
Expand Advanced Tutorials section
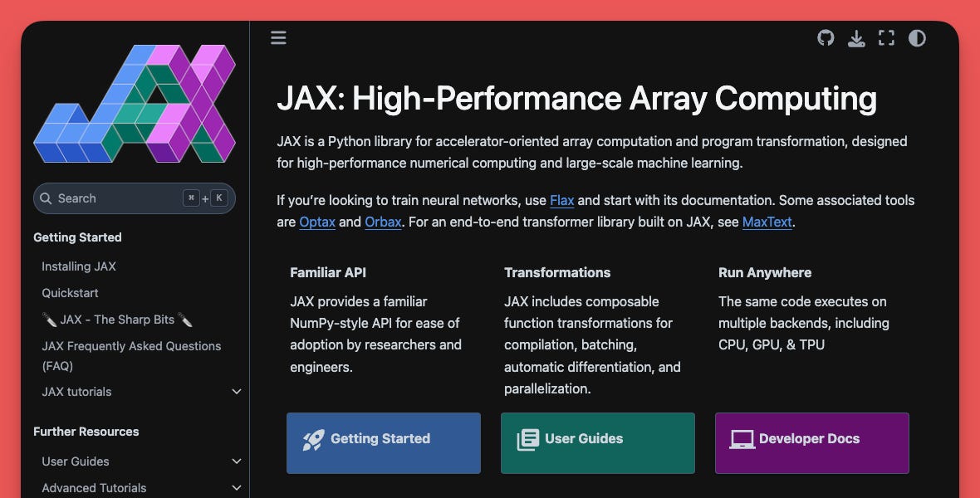[237, 487]
